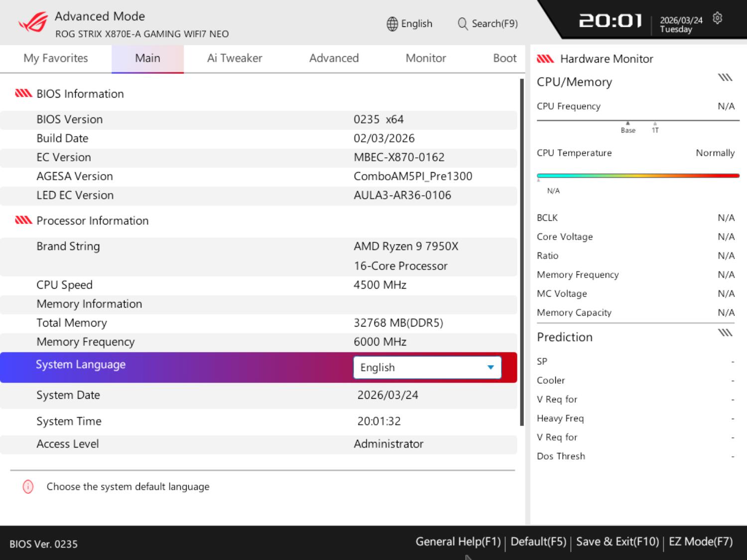This screenshot has width=747, height=560.
Task: Click the info icon beside help text
Action: pos(28,487)
